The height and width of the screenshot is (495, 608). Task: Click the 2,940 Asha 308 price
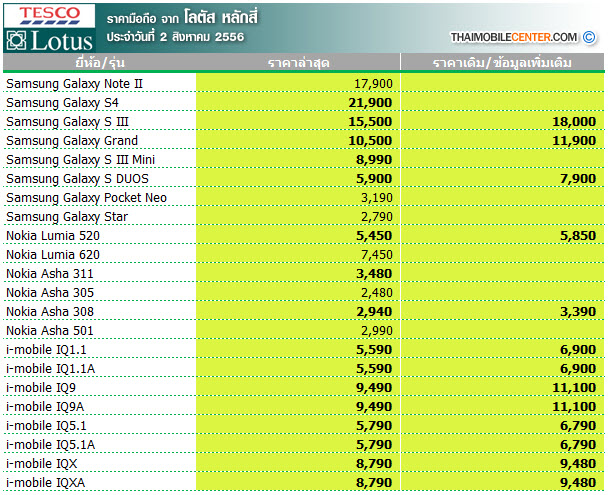tap(374, 312)
